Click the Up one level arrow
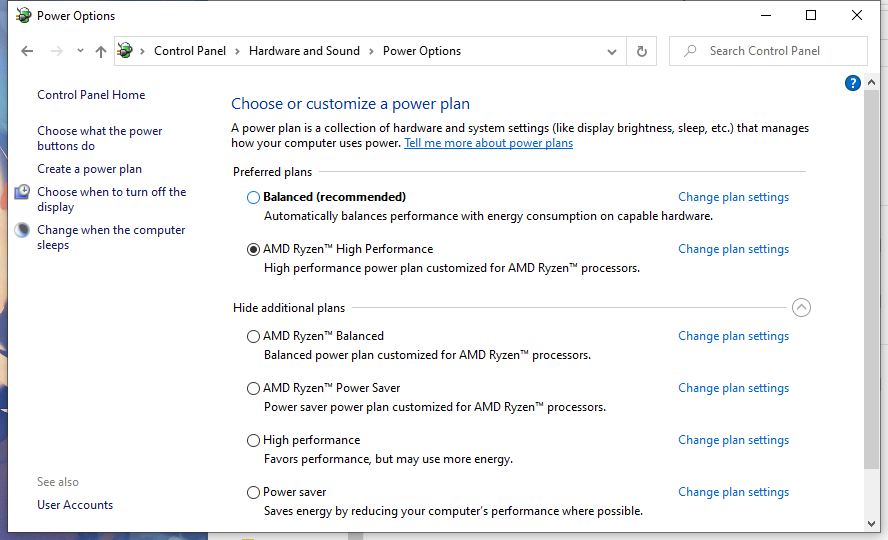 (x=100, y=51)
